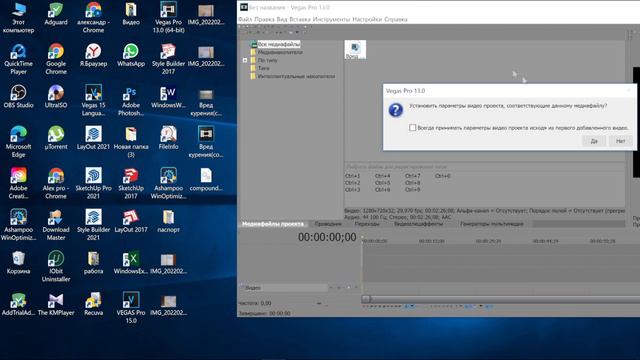
Task: Open the OBS Studio desktop icon
Action: coord(18,96)
